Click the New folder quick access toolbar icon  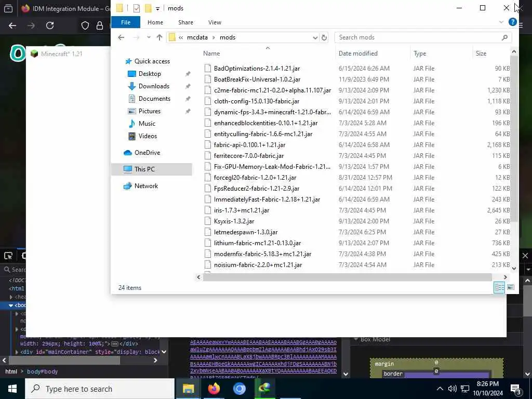[148, 8]
